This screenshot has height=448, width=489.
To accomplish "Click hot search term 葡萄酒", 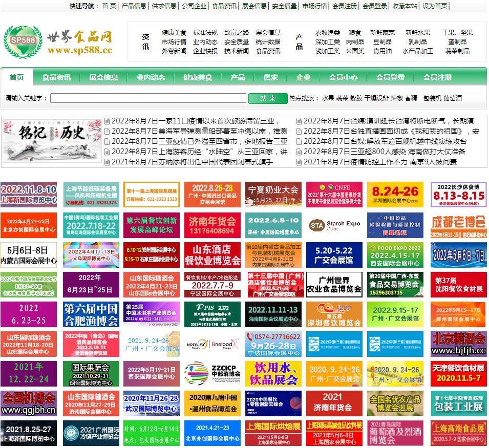I will tap(452, 98).
